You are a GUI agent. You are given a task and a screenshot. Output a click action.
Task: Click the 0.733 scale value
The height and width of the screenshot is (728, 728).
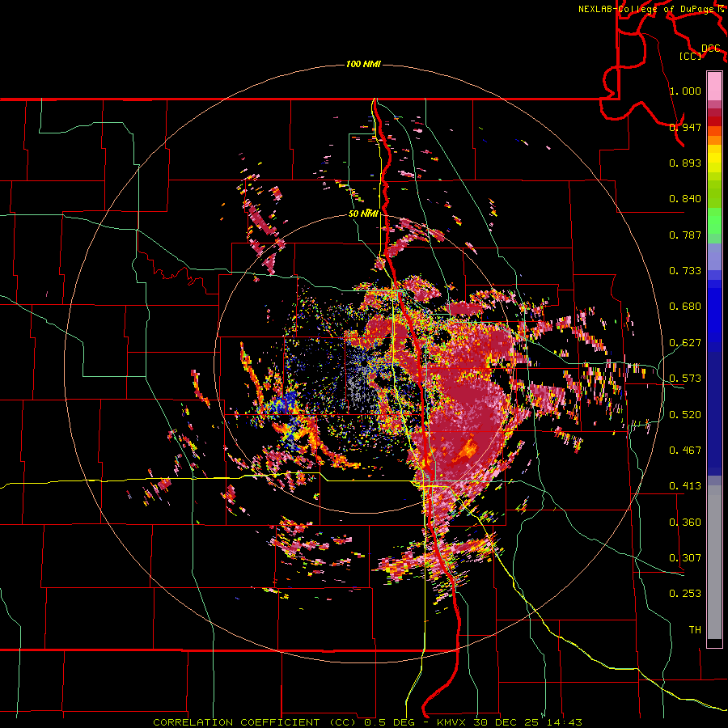point(685,271)
